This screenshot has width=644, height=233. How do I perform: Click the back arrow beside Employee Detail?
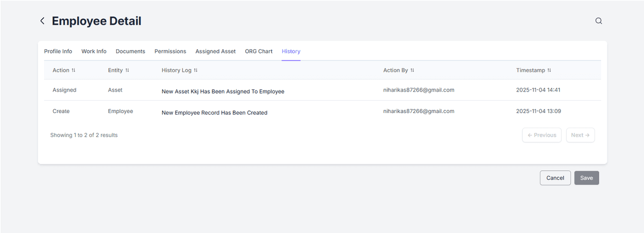42,21
